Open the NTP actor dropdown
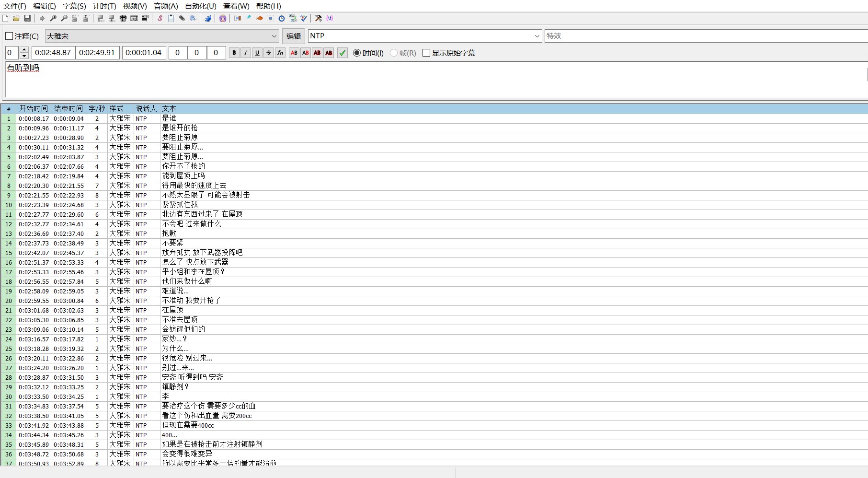 coord(537,36)
